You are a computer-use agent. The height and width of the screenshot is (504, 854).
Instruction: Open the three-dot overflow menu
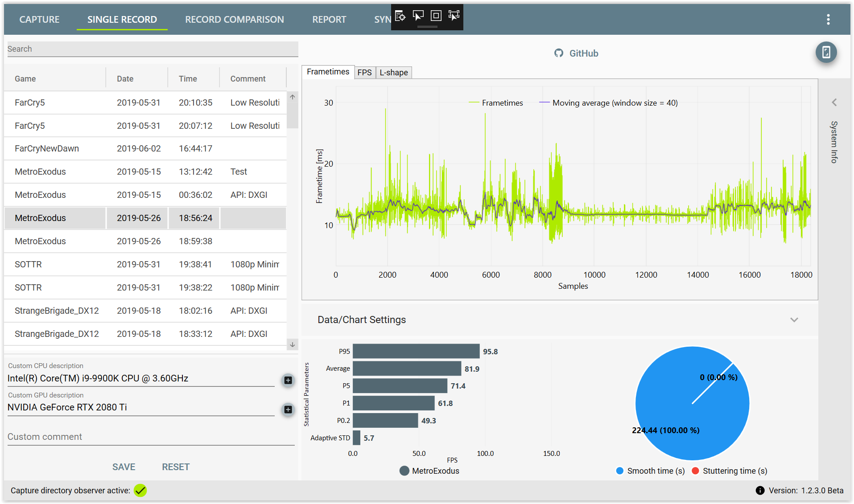828,19
